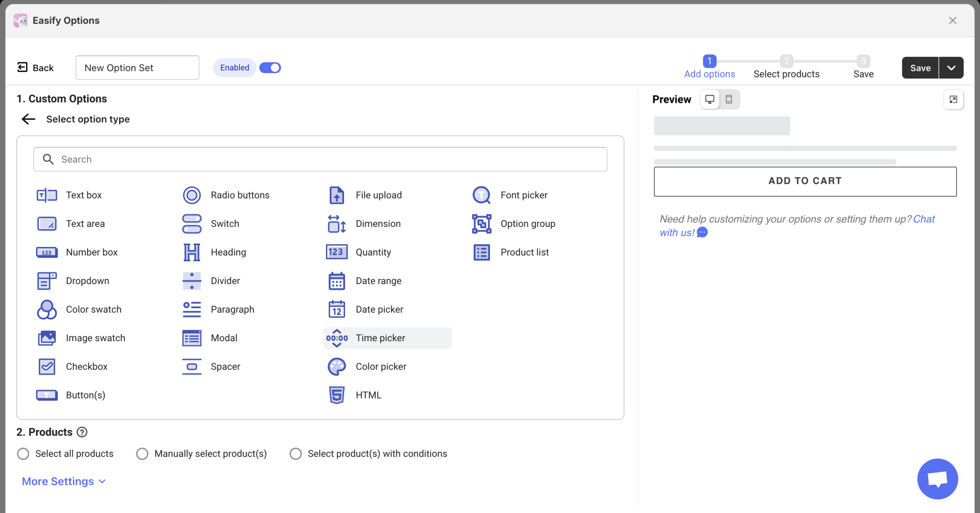980x513 pixels.
Task: Go to Select products step
Action: (x=787, y=67)
